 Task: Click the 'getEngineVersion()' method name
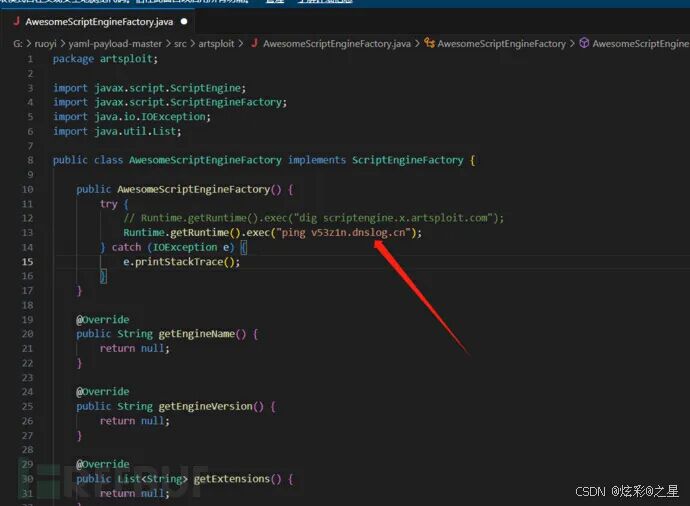(211, 406)
